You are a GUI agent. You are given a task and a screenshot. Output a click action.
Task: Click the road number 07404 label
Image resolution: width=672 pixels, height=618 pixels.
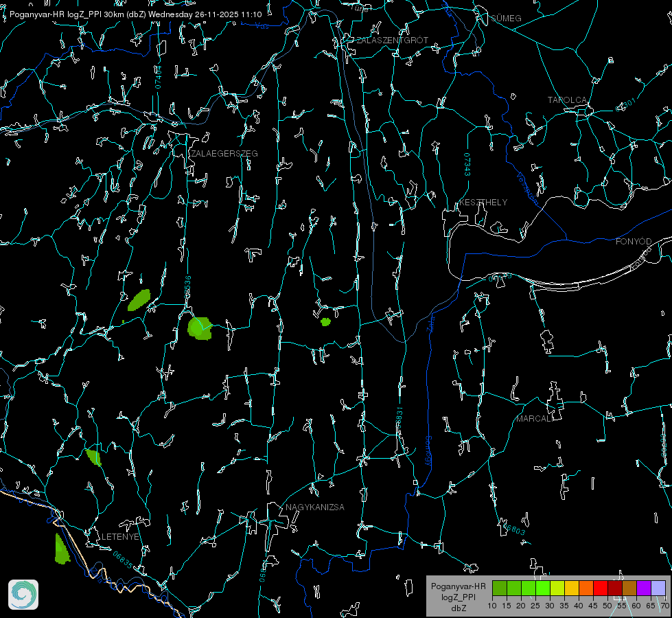click(159, 77)
